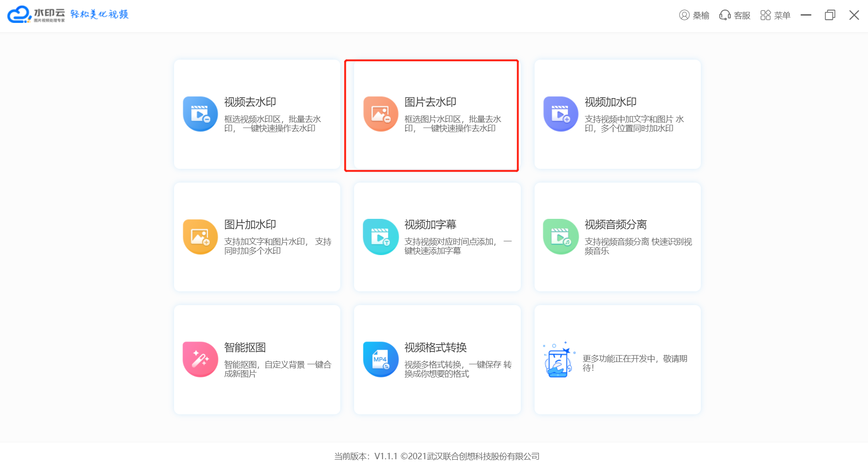This screenshot has height=462, width=868.
Task: Click the 桑榆 user account
Action: pyautogui.click(x=694, y=16)
